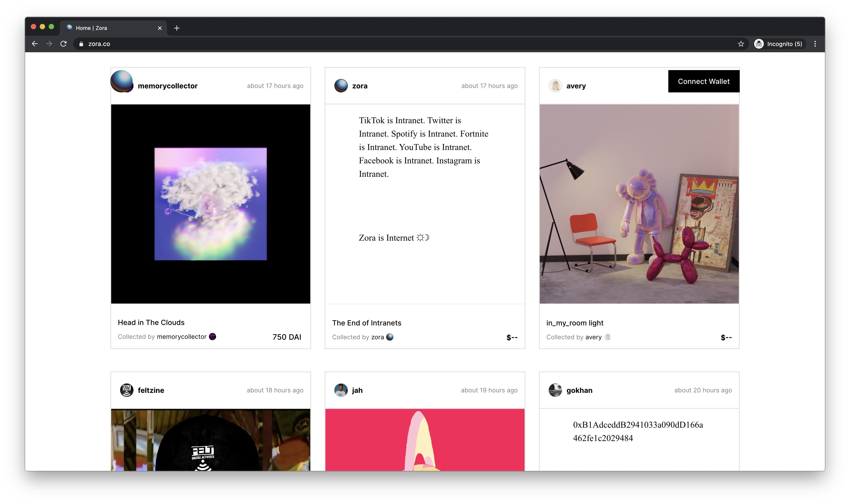Go back with the browser back arrow

point(35,44)
